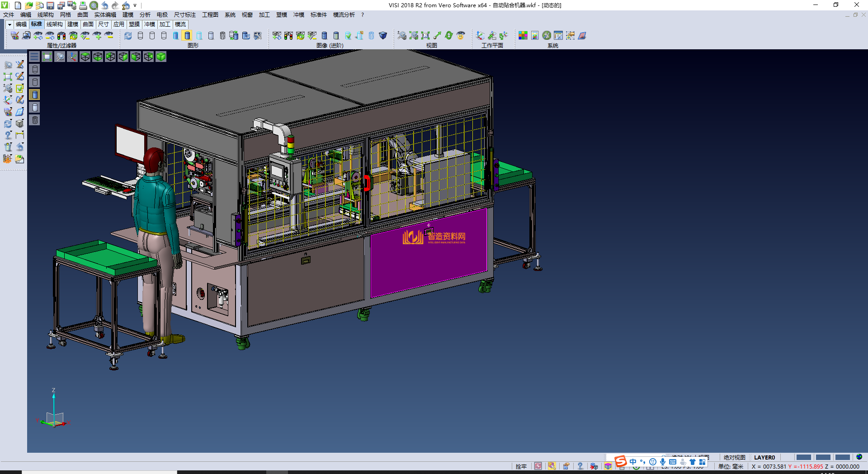
Task: Open the 文件 menu
Action: [9, 15]
